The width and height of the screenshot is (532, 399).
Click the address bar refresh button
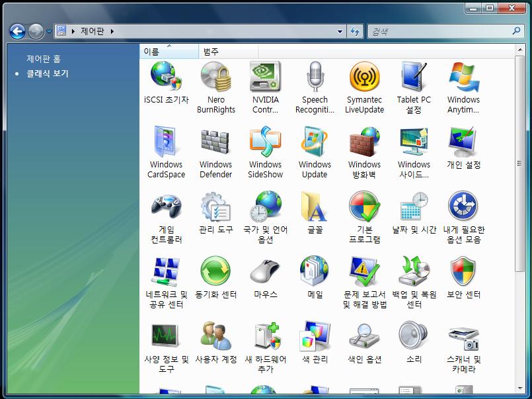click(355, 32)
